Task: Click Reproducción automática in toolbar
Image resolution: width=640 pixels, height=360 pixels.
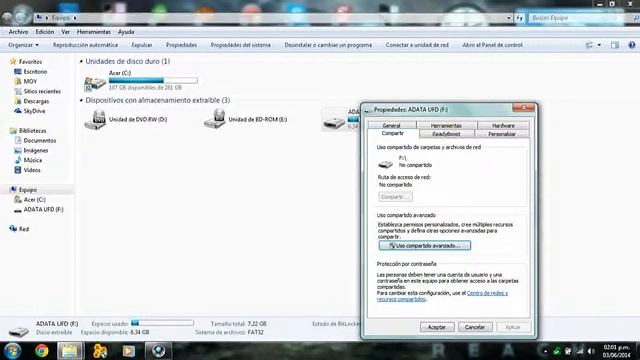Action: click(x=85, y=45)
